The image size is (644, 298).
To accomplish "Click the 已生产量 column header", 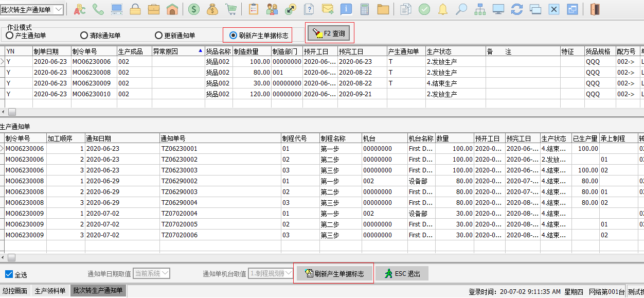I will click(x=585, y=138).
